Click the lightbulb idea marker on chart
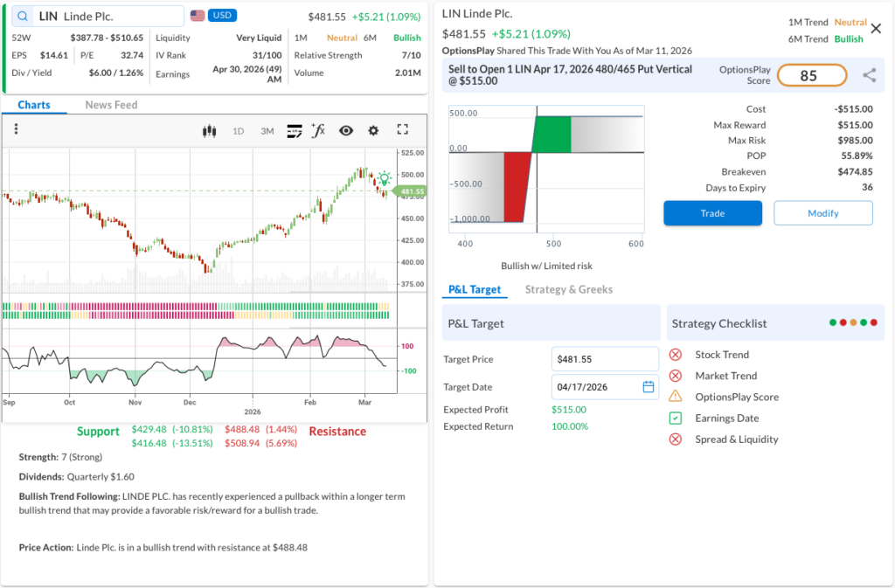 [x=384, y=178]
